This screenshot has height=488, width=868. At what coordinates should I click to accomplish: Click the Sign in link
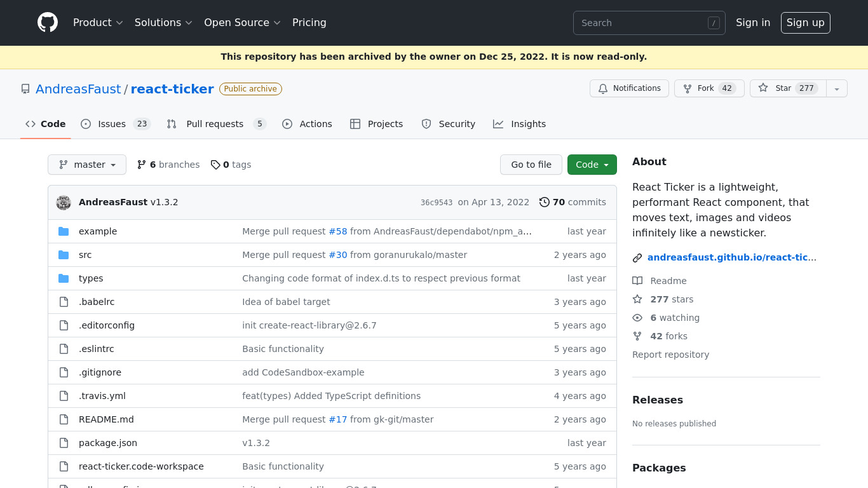tap(753, 22)
